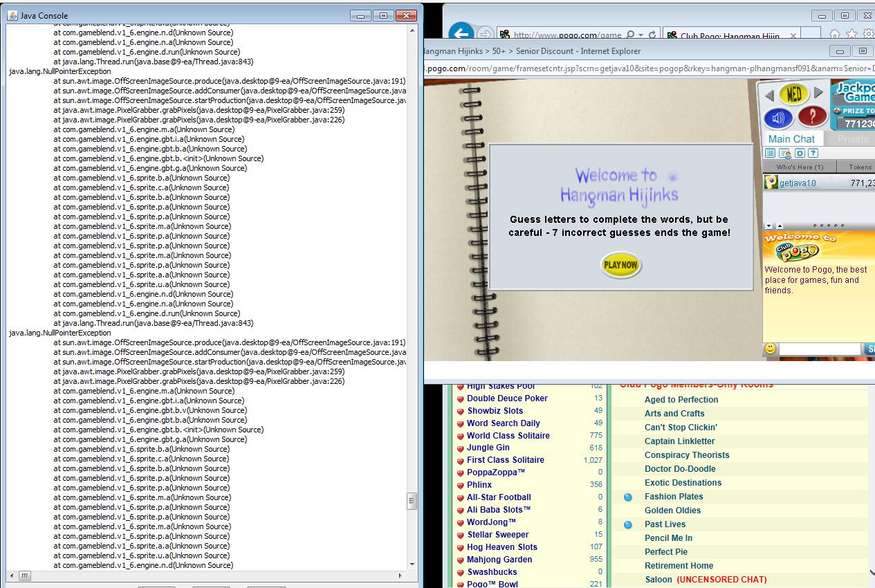Open game help with red question button
The image size is (875, 588).
813,116
